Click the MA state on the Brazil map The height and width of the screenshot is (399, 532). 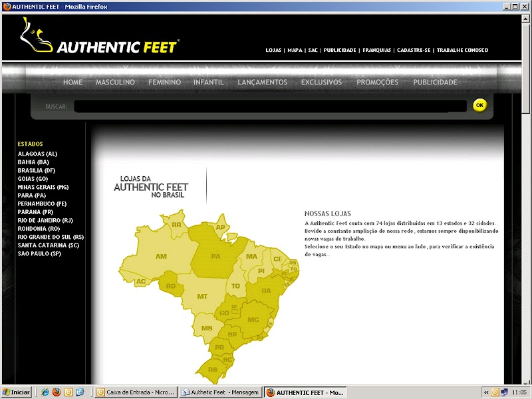click(251, 257)
